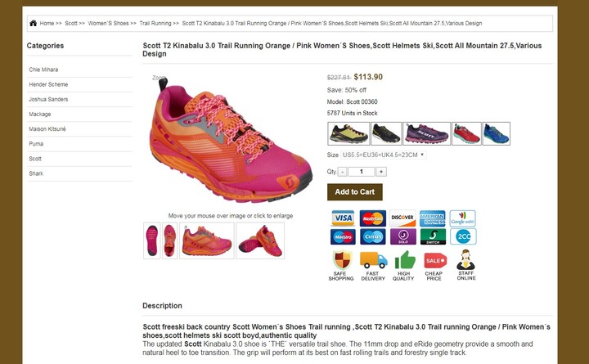The width and height of the screenshot is (589, 364).
Task: Click the Google Wallet icon
Action: coord(463,218)
